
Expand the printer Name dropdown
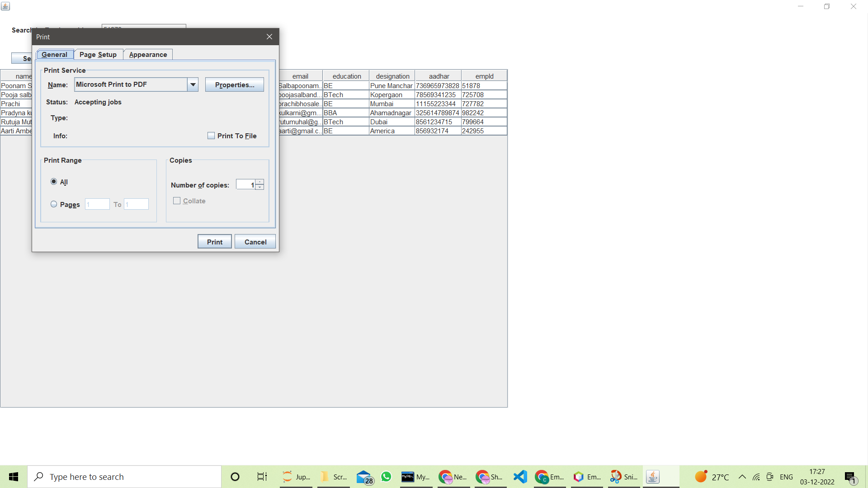click(x=193, y=84)
